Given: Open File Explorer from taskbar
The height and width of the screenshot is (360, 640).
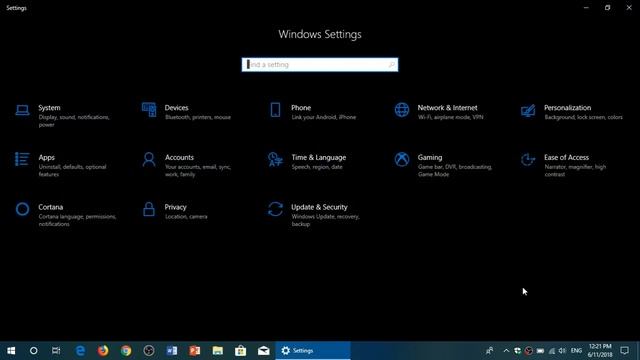Looking at the screenshot, I should (x=218, y=351).
